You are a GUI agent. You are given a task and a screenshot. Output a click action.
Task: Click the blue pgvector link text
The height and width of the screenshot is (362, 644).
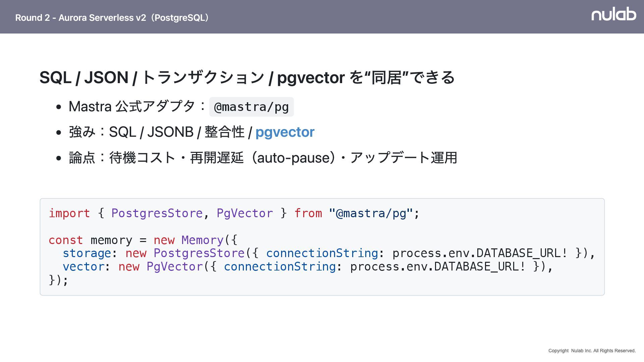click(285, 132)
